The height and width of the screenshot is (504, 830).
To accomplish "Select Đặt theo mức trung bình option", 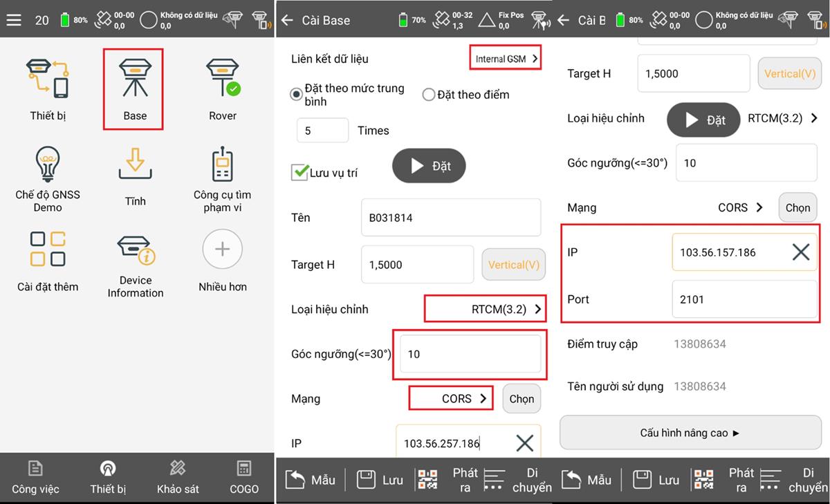I will 297,94.
